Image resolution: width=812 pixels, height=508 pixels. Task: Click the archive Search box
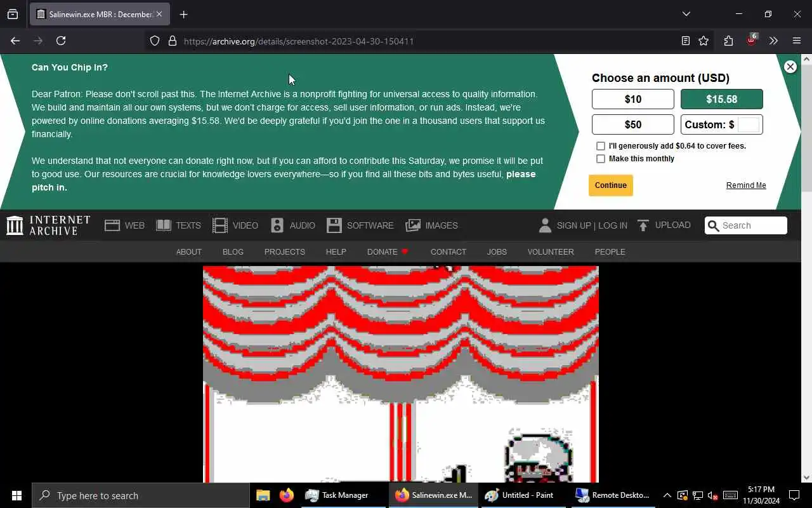pos(746,225)
